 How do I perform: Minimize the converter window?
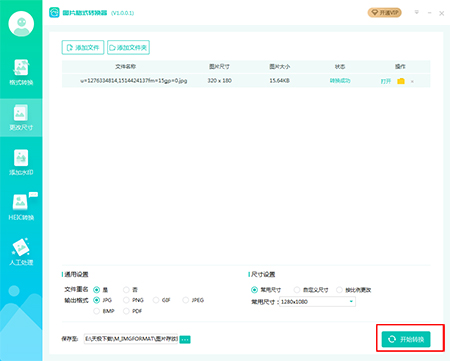pos(429,13)
